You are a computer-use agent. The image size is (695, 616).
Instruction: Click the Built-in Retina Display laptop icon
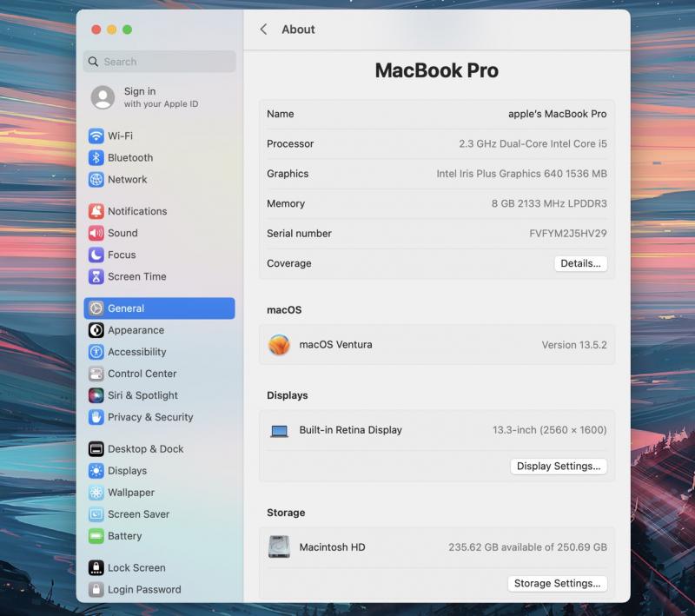click(279, 431)
